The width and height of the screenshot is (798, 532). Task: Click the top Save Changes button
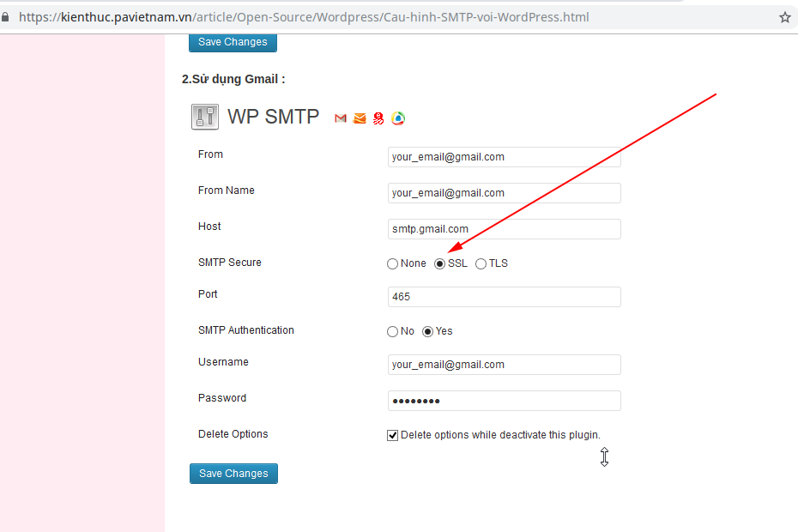coord(233,42)
